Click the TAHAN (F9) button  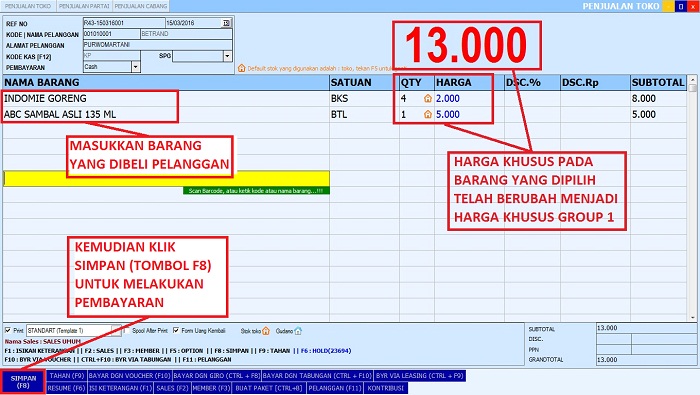point(67,376)
